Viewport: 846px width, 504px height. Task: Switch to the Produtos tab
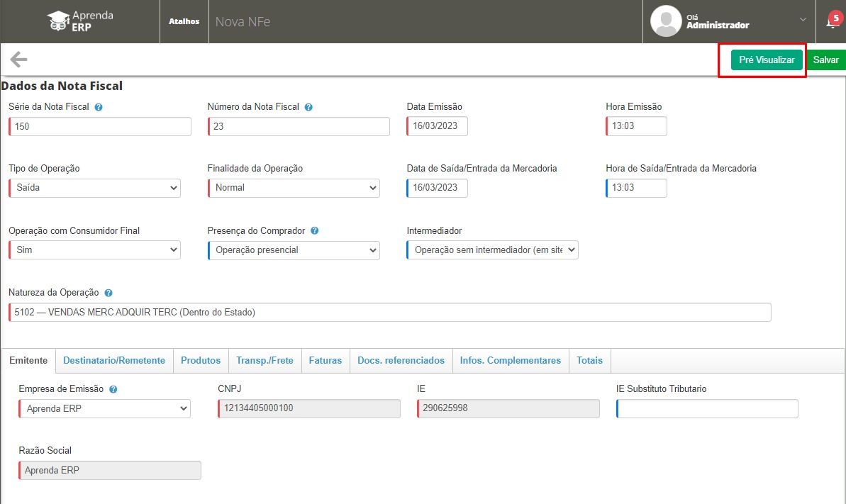pos(201,361)
